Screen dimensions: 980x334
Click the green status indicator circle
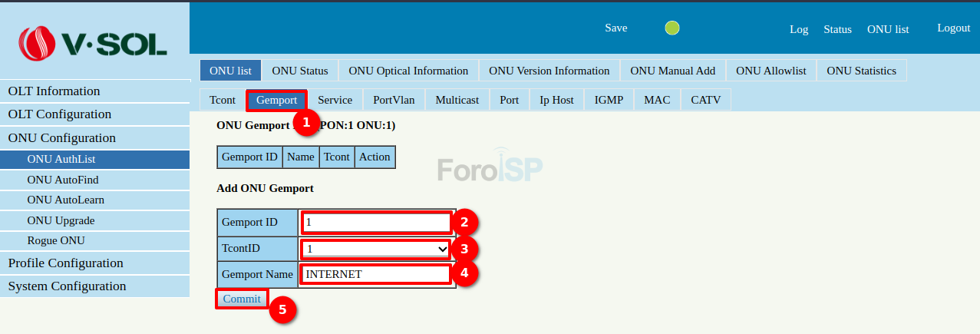(671, 28)
